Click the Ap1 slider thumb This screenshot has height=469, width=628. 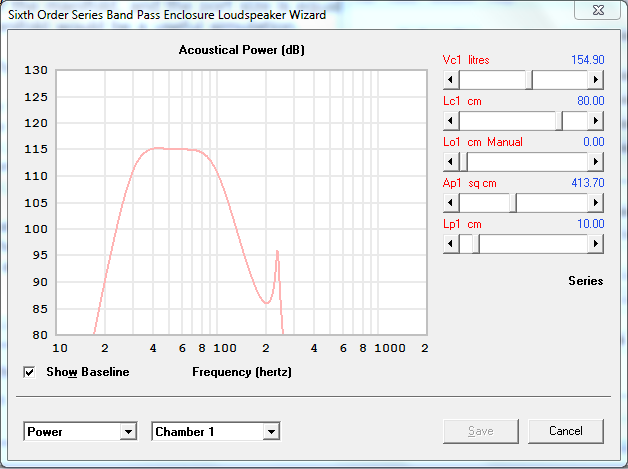pyautogui.click(x=513, y=203)
